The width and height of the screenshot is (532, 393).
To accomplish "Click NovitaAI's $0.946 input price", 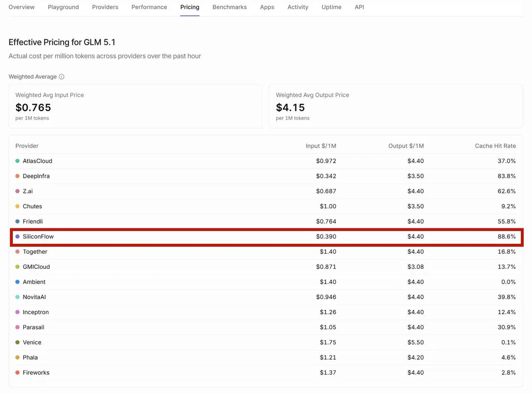I will click(326, 297).
